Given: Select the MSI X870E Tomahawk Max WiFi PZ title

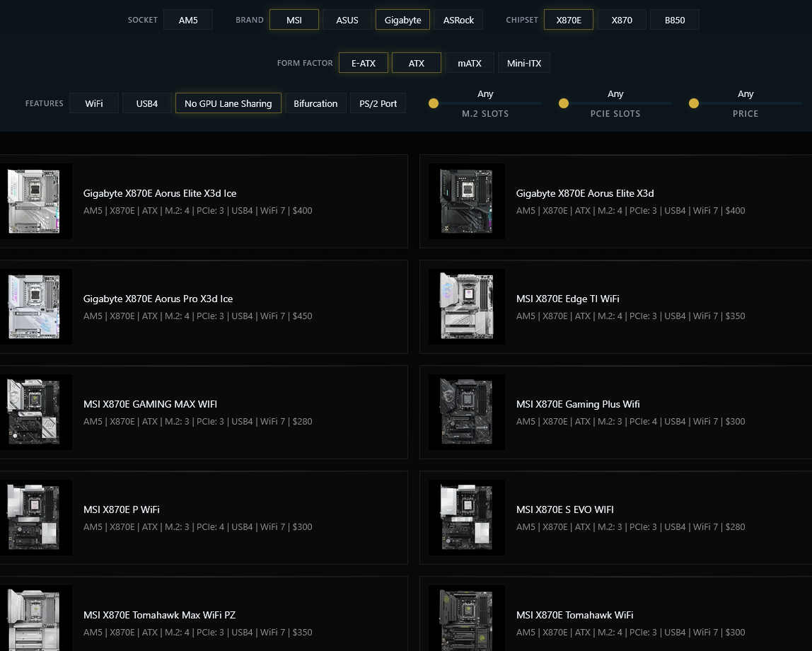Looking at the screenshot, I should tap(160, 615).
